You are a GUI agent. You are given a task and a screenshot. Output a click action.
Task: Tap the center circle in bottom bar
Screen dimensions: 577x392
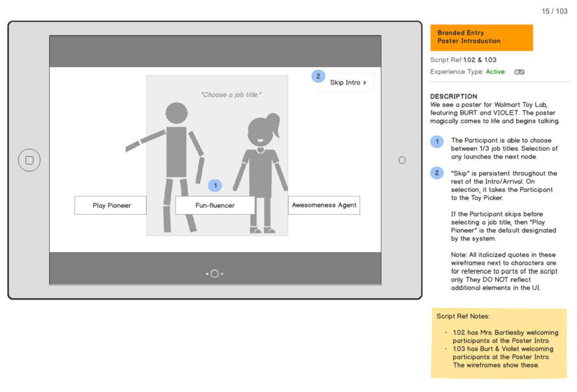click(215, 274)
